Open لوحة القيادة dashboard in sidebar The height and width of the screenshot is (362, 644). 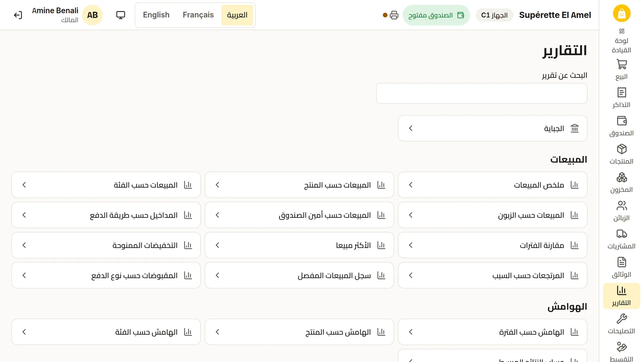pyautogui.click(x=621, y=41)
